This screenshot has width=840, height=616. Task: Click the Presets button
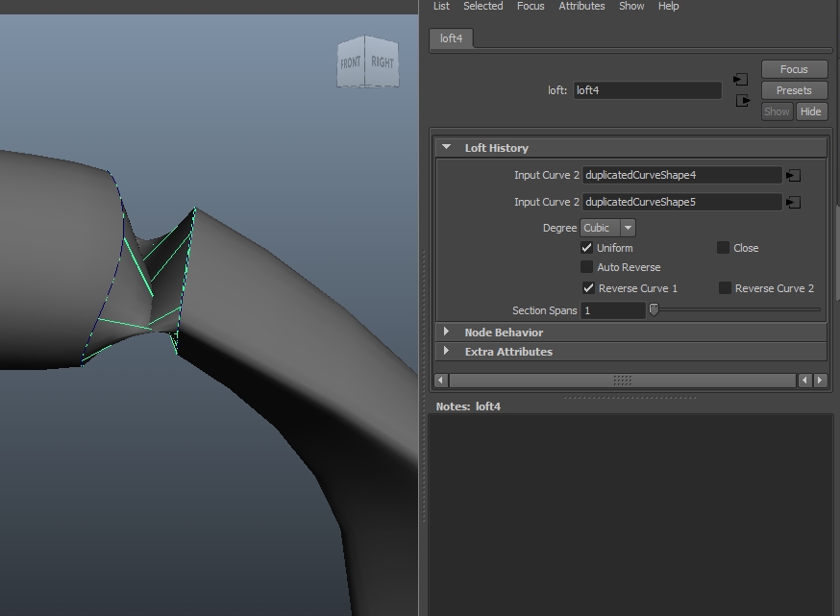click(794, 90)
